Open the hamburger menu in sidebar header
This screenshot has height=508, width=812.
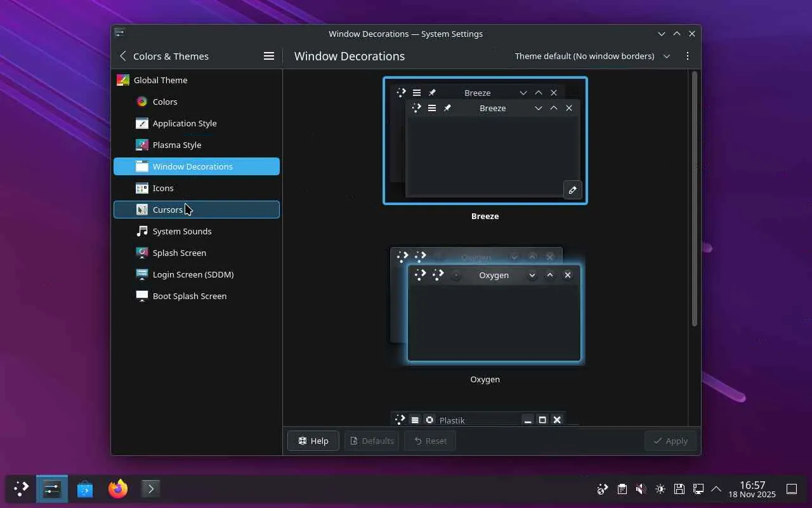(269, 56)
